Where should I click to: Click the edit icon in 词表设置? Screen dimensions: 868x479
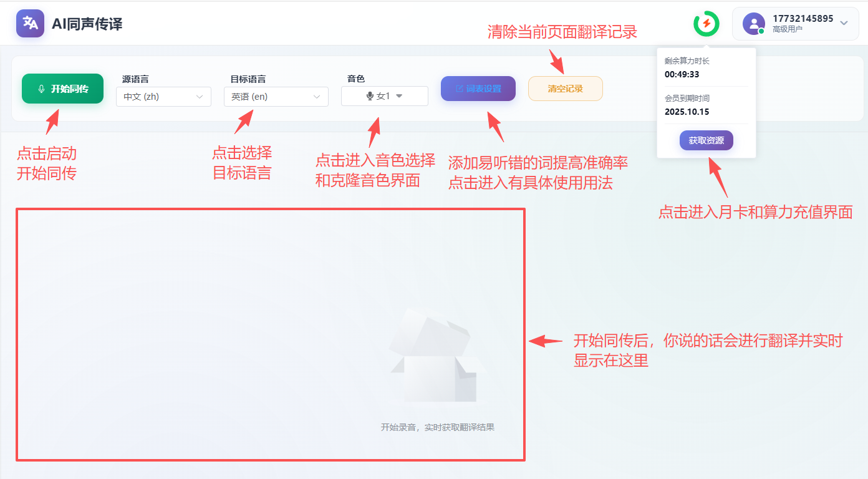pos(460,89)
